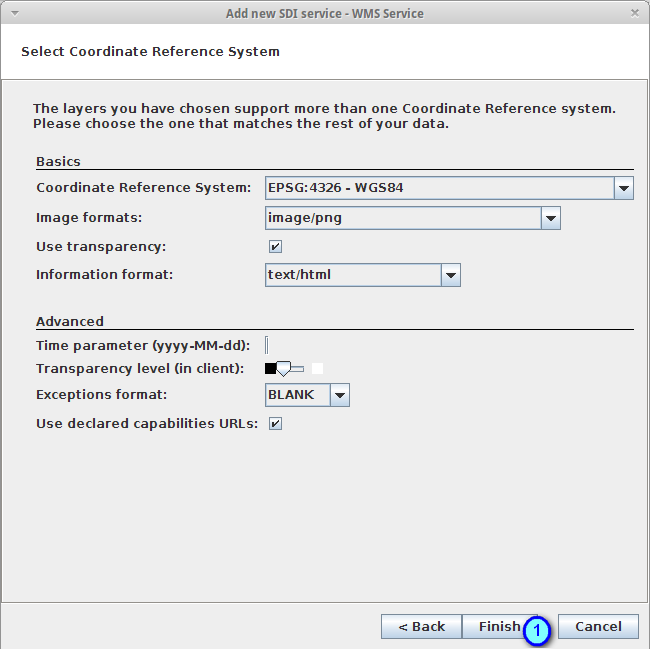Click the Time parameter input field
The image size is (650, 649).
coord(267,346)
